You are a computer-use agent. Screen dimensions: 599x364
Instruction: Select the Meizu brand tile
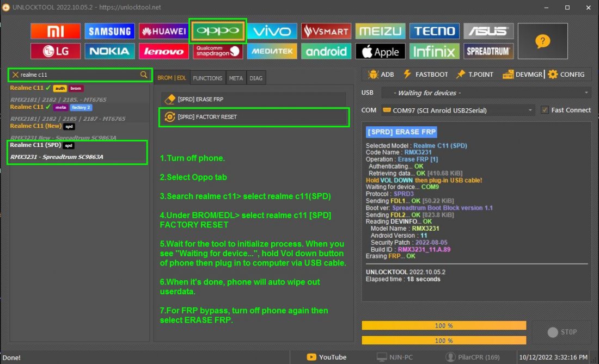380,31
